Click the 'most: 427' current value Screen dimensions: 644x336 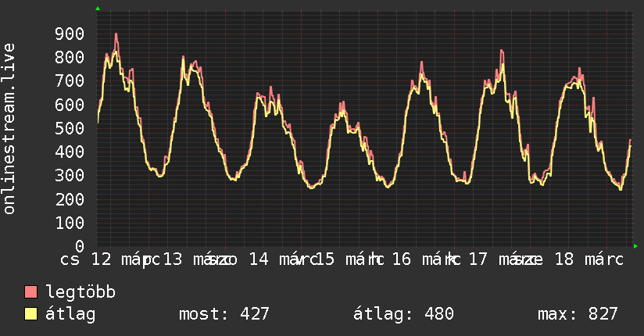point(224,314)
